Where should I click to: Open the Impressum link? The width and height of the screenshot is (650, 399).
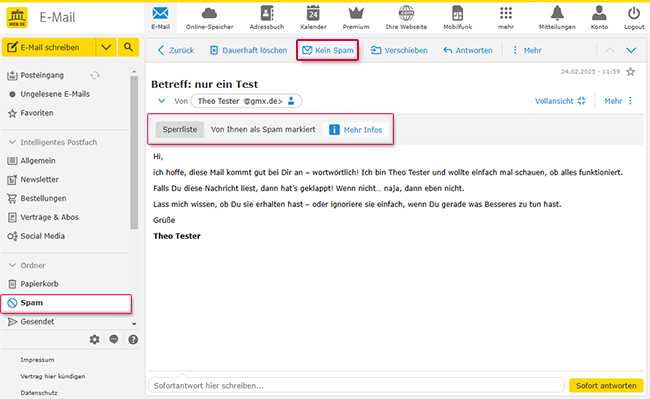coord(37,360)
